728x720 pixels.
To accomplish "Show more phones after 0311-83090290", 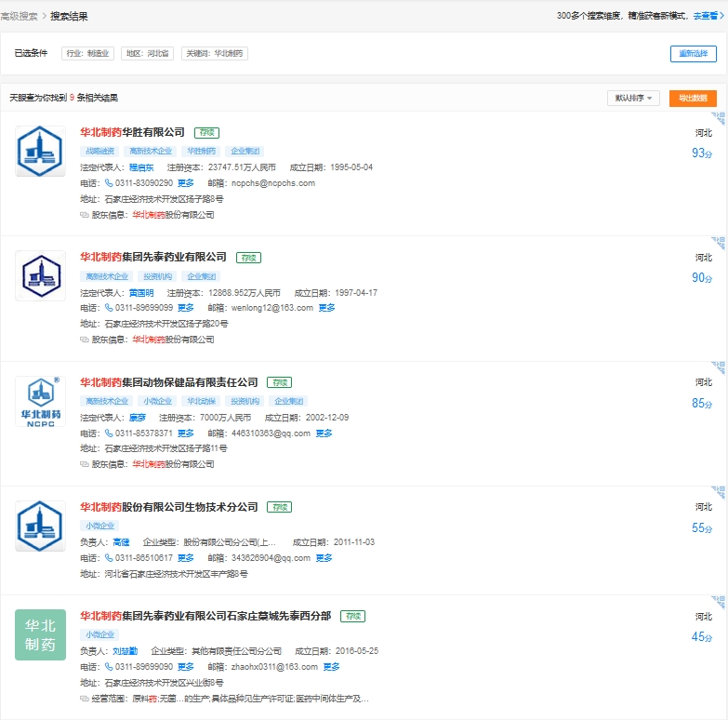I will coord(186,183).
